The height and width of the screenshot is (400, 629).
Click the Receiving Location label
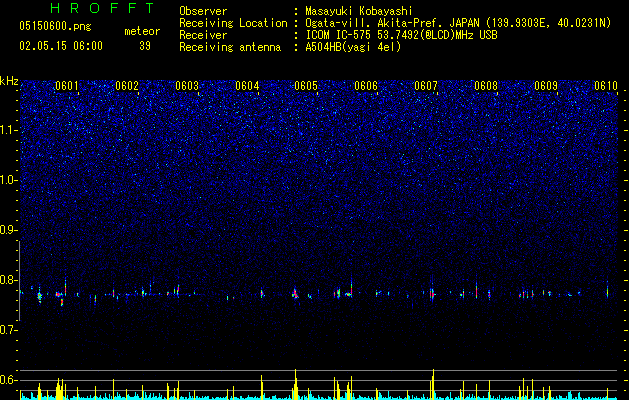pyautogui.click(x=233, y=23)
